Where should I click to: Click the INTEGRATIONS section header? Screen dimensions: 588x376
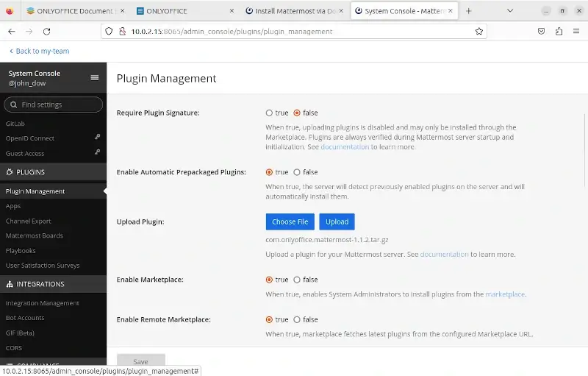[53, 284]
